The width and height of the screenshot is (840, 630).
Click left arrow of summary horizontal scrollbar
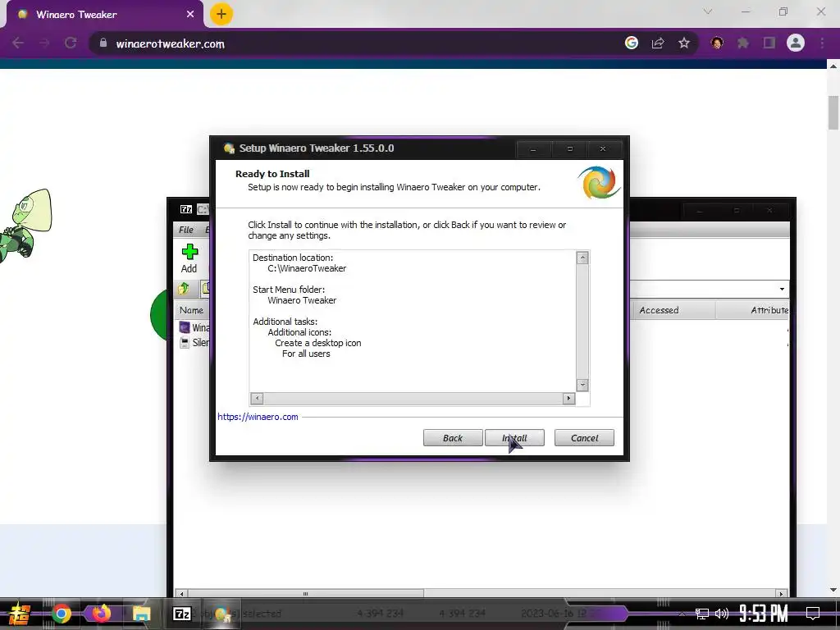257,398
